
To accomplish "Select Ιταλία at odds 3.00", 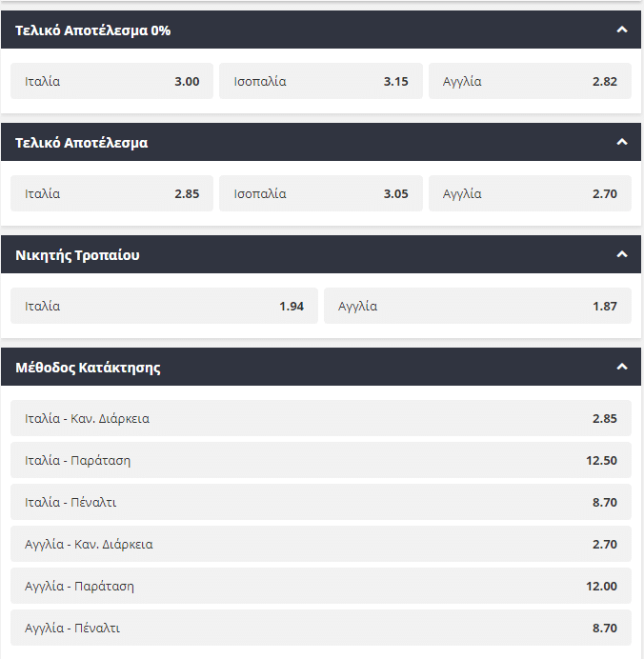I will [x=111, y=81].
